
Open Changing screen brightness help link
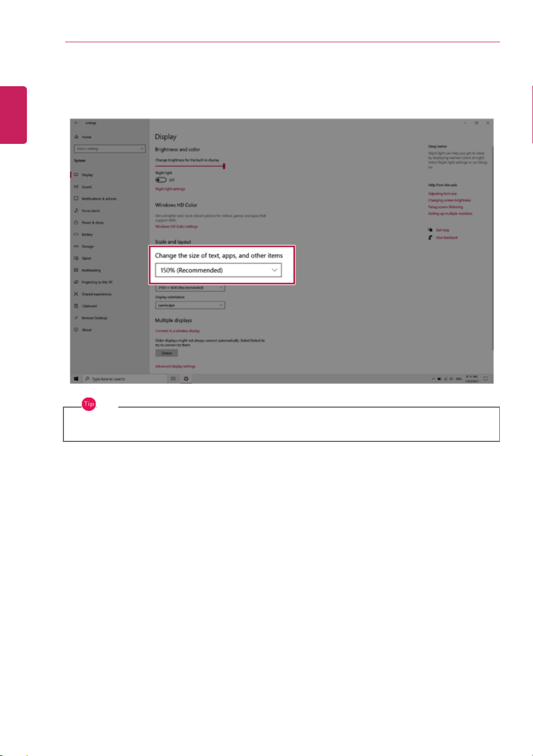coord(450,200)
